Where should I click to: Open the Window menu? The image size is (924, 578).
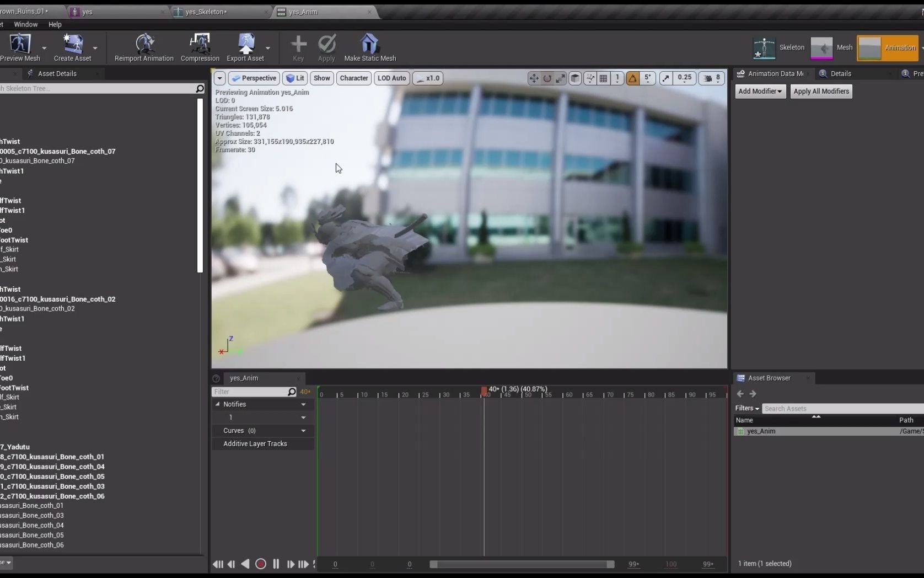(x=25, y=24)
